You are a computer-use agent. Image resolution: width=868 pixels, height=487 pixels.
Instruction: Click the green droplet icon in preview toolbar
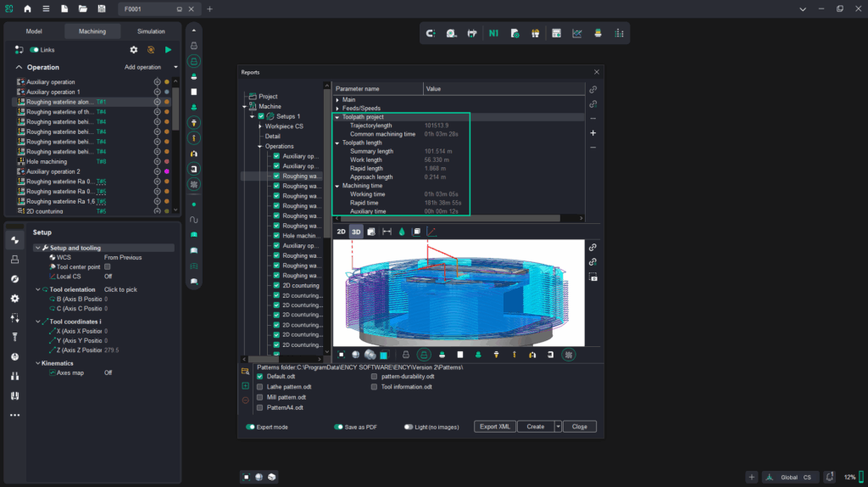pyautogui.click(x=402, y=232)
